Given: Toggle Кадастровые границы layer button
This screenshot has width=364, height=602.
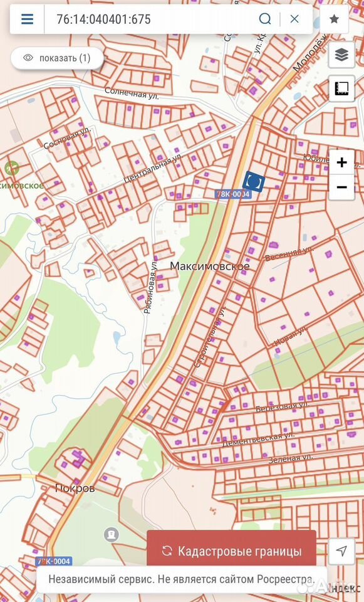Looking at the screenshot, I should click(231, 551).
